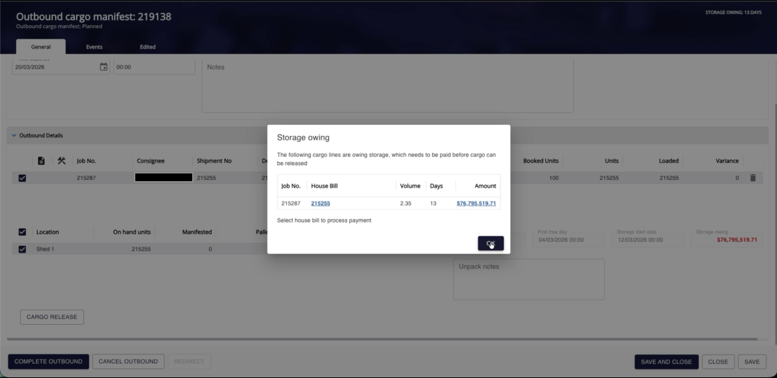Click the Variance column header
The width and height of the screenshot is (777, 378).
727,161
